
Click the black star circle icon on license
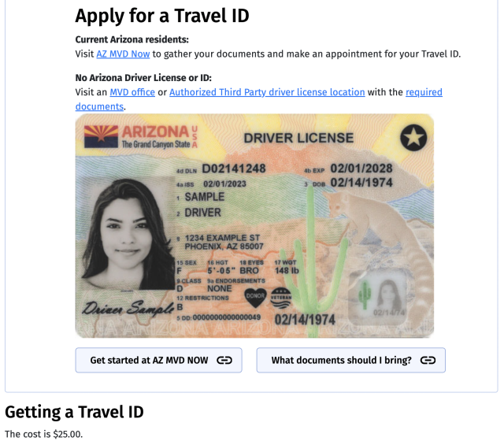[413, 138]
